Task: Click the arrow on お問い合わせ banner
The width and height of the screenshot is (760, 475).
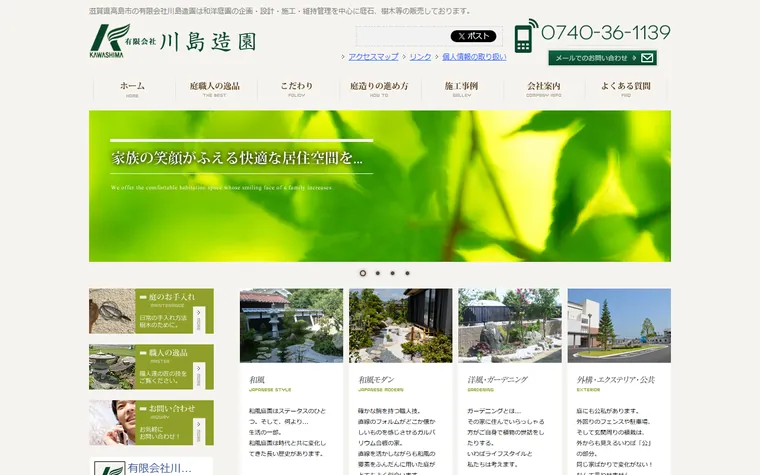Action: tap(198, 431)
